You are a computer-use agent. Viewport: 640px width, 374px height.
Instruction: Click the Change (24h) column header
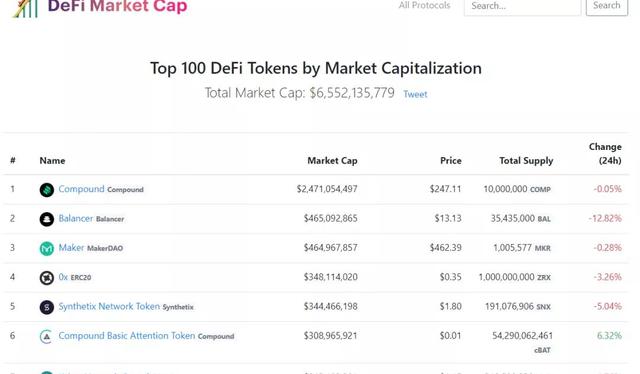click(605, 154)
